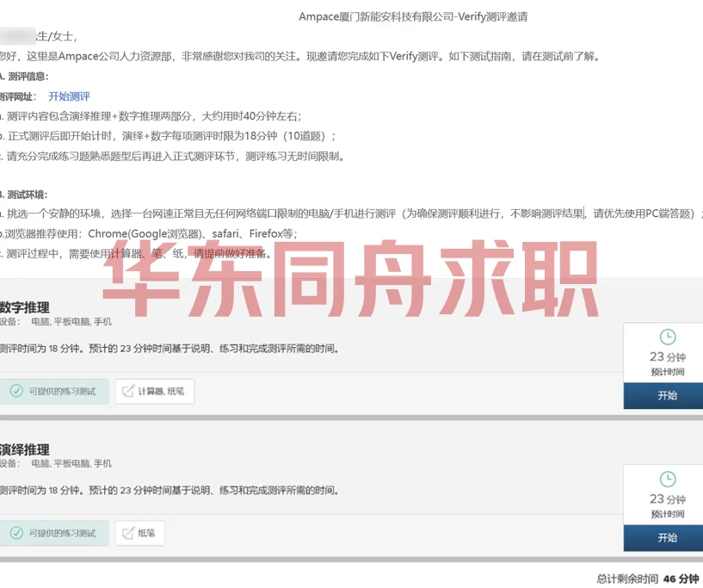Image resolution: width=703 pixels, height=588 pixels.
Task: Click the B. 测试环境 section heading
Action: (x=23, y=195)
